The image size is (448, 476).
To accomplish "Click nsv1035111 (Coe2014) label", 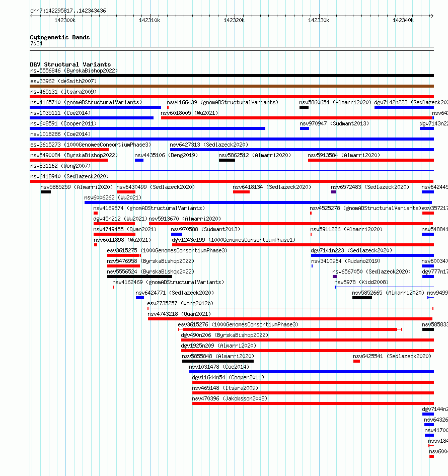I will (60, 113).
